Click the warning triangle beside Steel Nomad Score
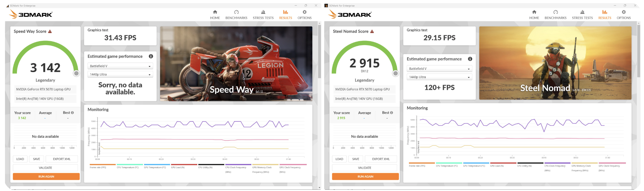Image resolution: width=644 pixels, height=191 pixels. [372, 32]
